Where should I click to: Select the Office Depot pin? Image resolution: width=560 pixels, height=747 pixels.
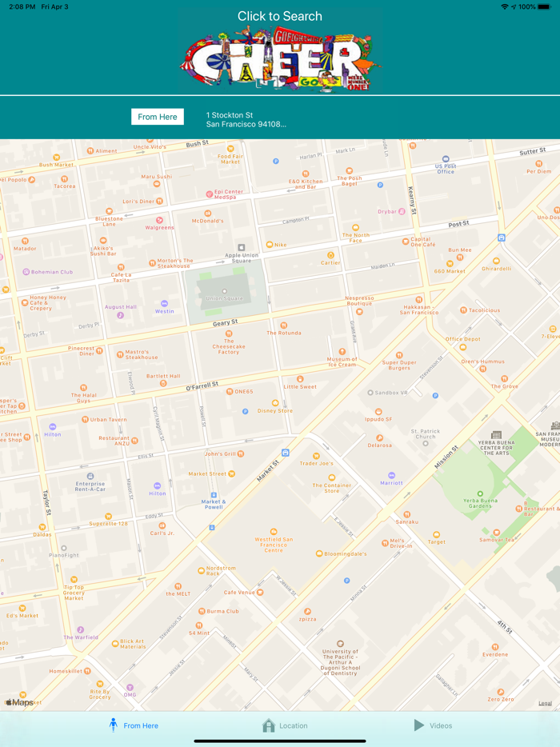(462, 347)
